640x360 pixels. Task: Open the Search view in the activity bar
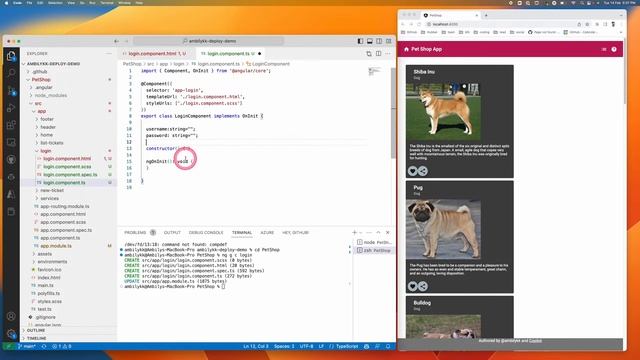[11, 73]
